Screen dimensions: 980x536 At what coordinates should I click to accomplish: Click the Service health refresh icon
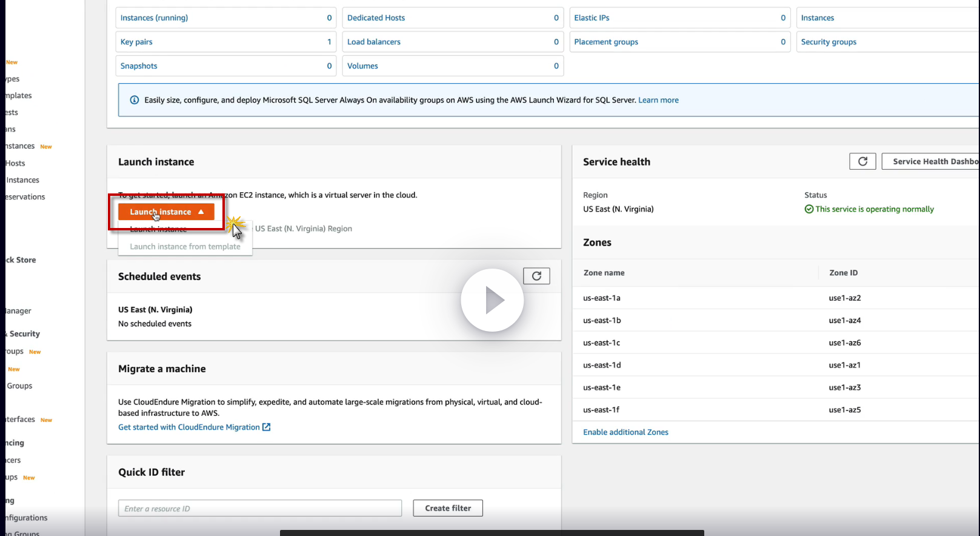862,161
